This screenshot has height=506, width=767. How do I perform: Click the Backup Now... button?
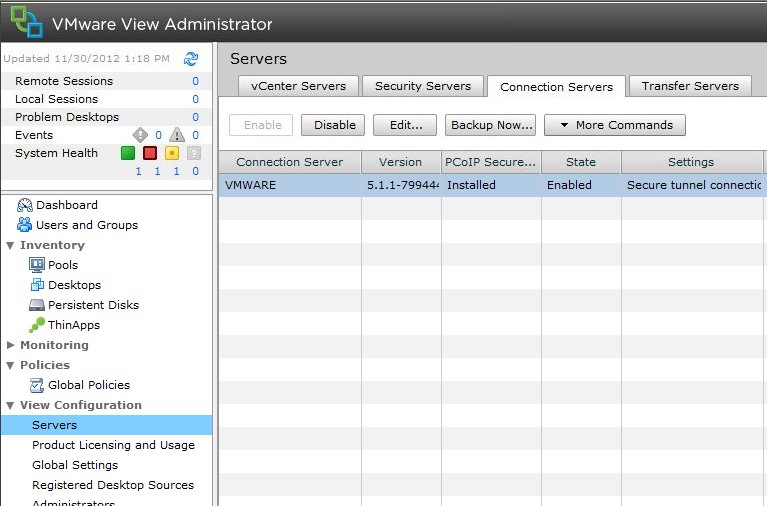tap(491, 125)
